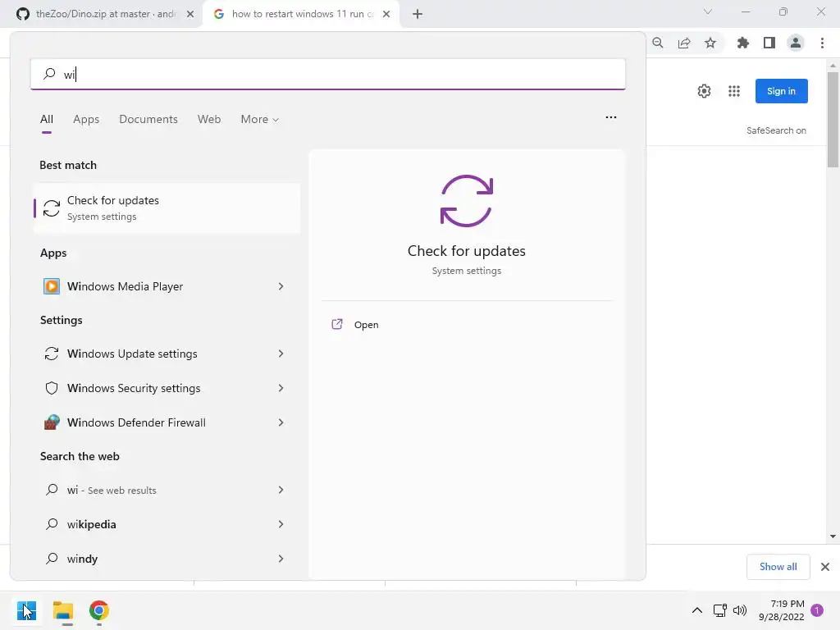This screenshot has width=840, height=630.
Task: Open the Chrome tab search chevron
Action: [708, 11]
